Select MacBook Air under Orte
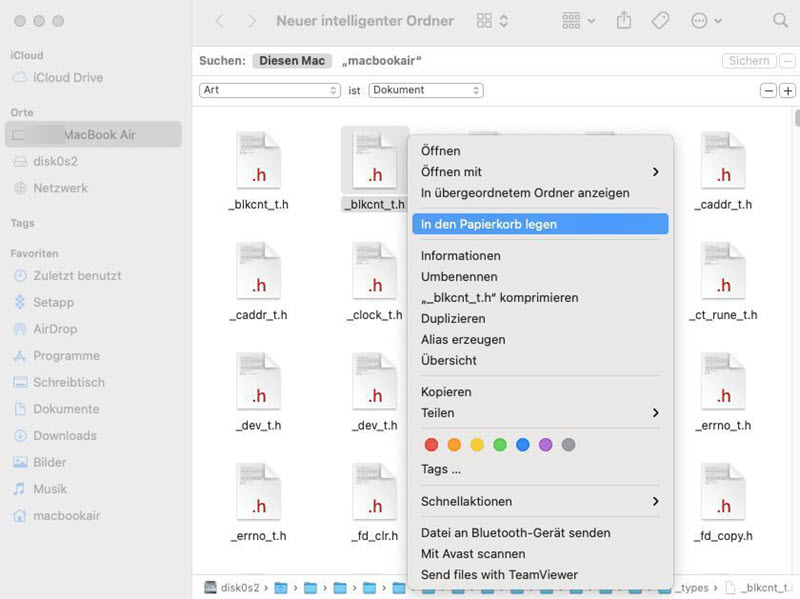This screenshot has width=800, height=599. (x=93, y=135)
